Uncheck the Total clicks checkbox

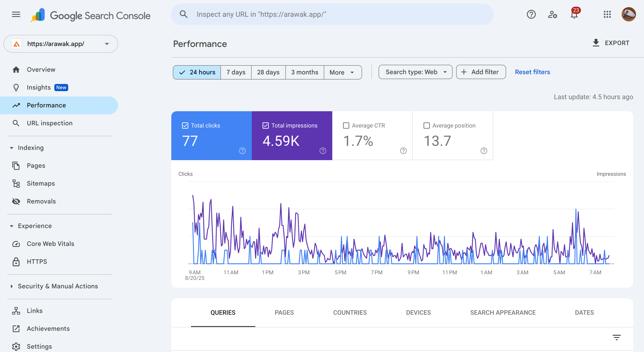coord(185,126)
